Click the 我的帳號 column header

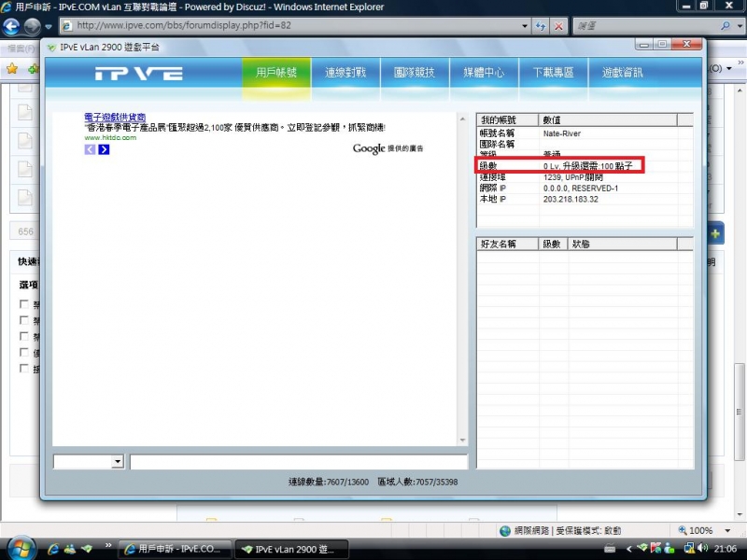[x=507, y=120]
